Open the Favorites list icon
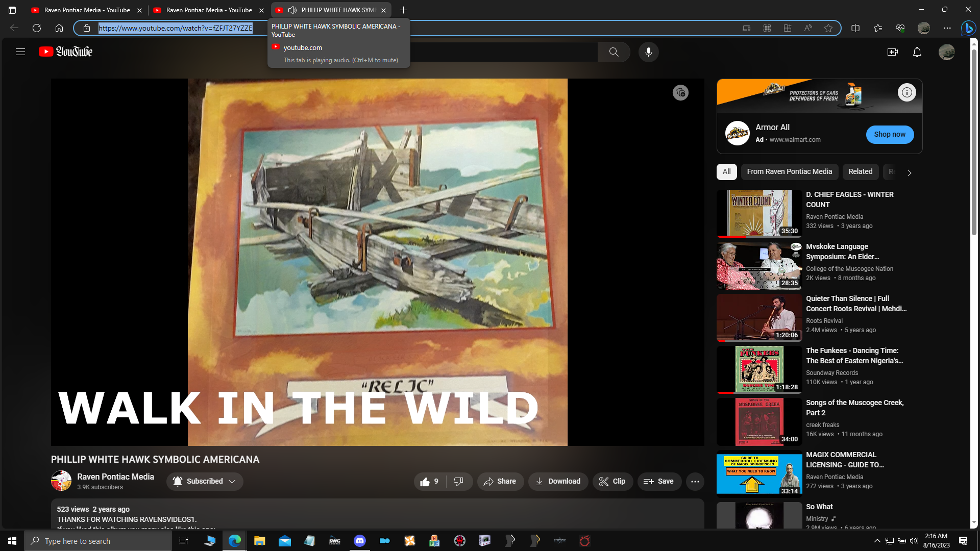Viewport: 980px width, 551px height. 878,28
